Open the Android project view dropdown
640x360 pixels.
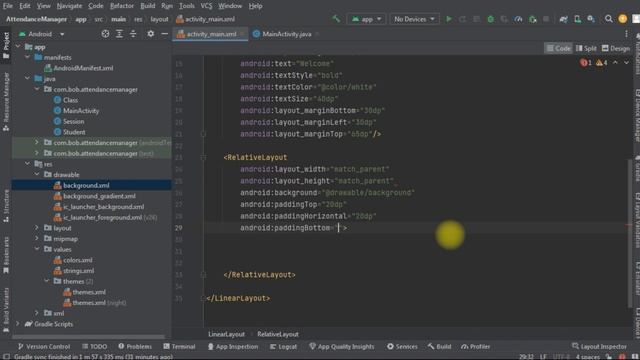tap(42, 34)
